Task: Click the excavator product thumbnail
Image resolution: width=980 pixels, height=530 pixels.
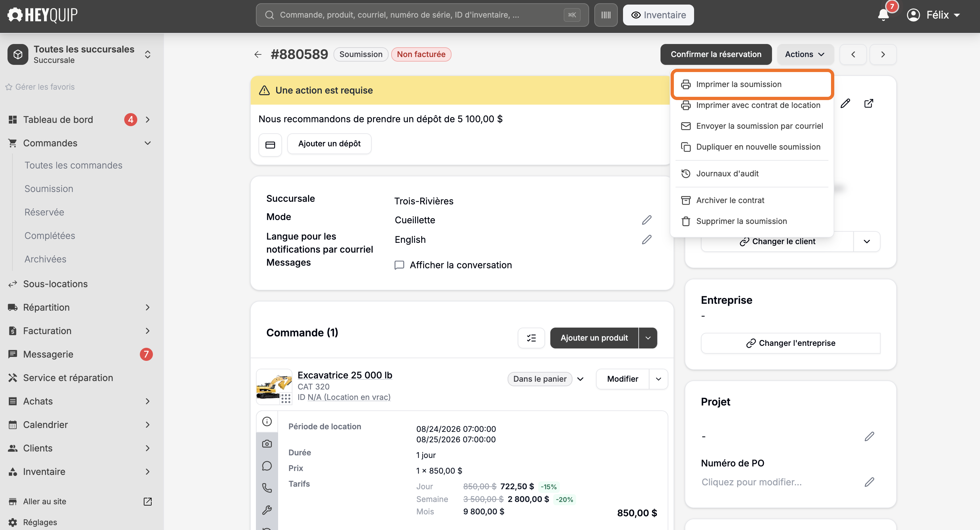Action: [x=274, y=387]
